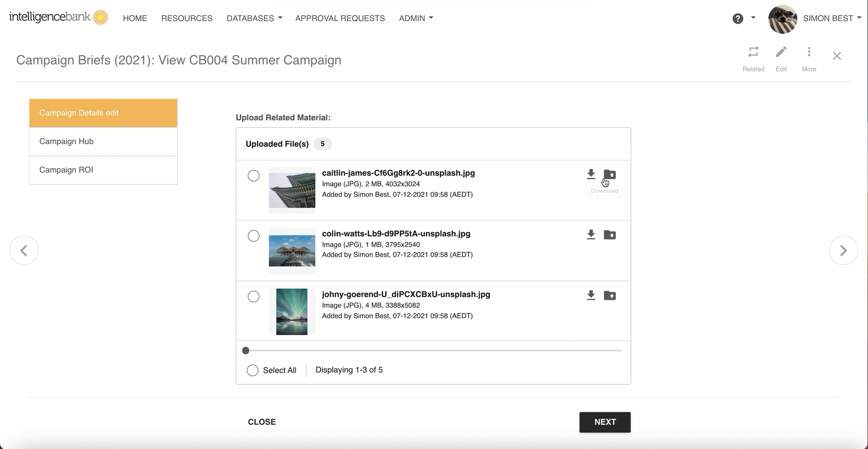This screenshot has width=868, height=449.
Task: Click the Edit pencil icon
Action: click(781, 52)
